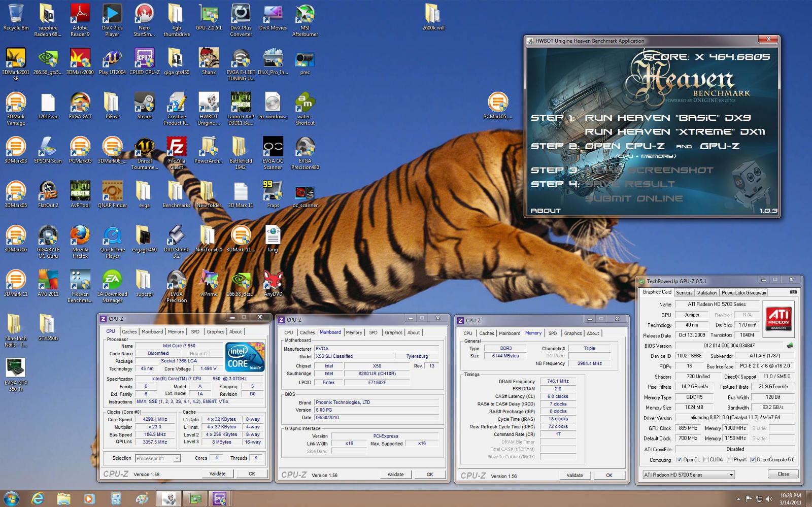Viewport: 812px width, 507px height.
Task: Click GPU-Z screenshot camera icon
Action: [x=793, y=292]
